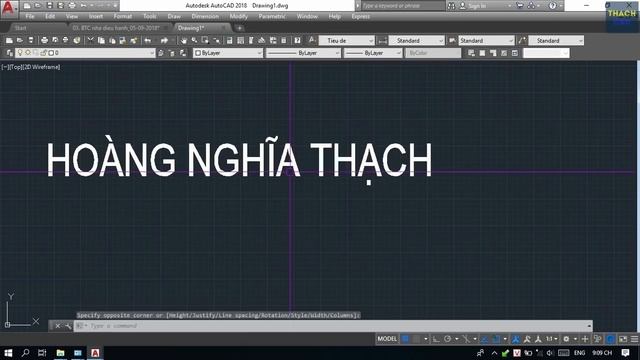This screenshot has height=360, width=640.
Task: Open the multileader style Standard dropdown
Action: [580, 40]
